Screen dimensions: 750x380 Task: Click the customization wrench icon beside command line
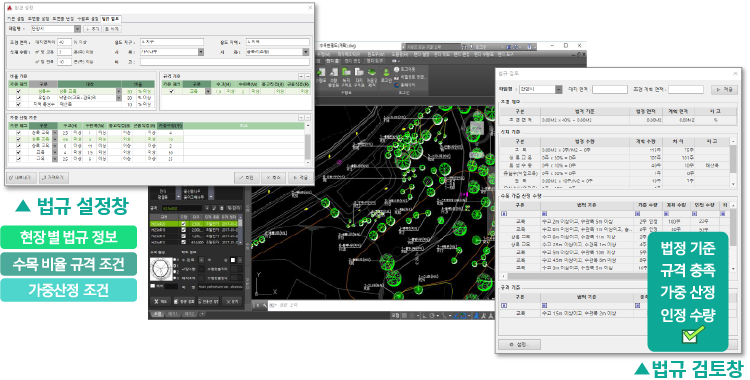[265, 305]
